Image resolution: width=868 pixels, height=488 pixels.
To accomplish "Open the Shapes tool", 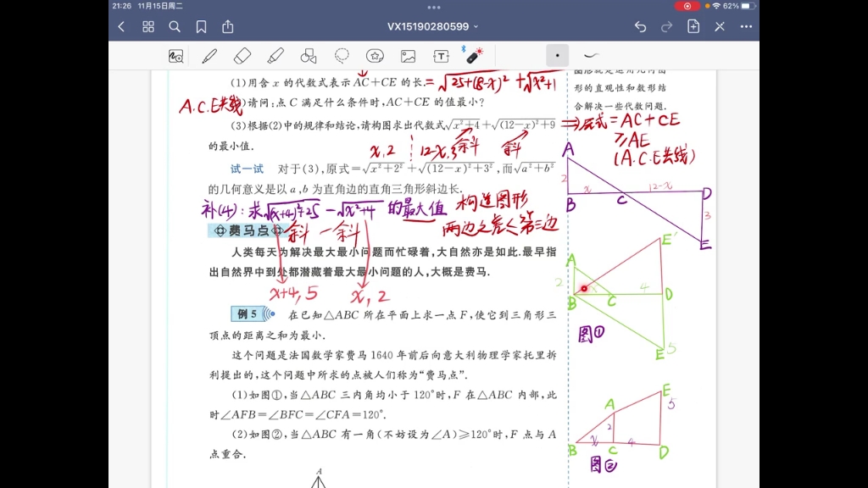I will tap(309, 55).
